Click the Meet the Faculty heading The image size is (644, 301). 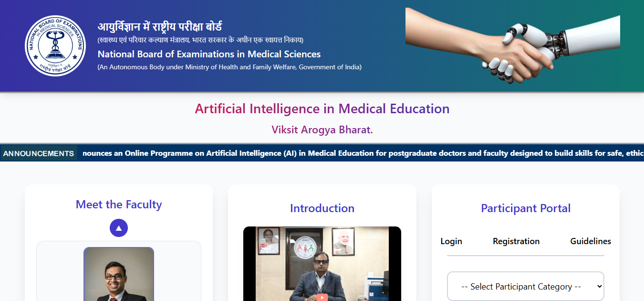pyautogui.click(x=119, y=204)
